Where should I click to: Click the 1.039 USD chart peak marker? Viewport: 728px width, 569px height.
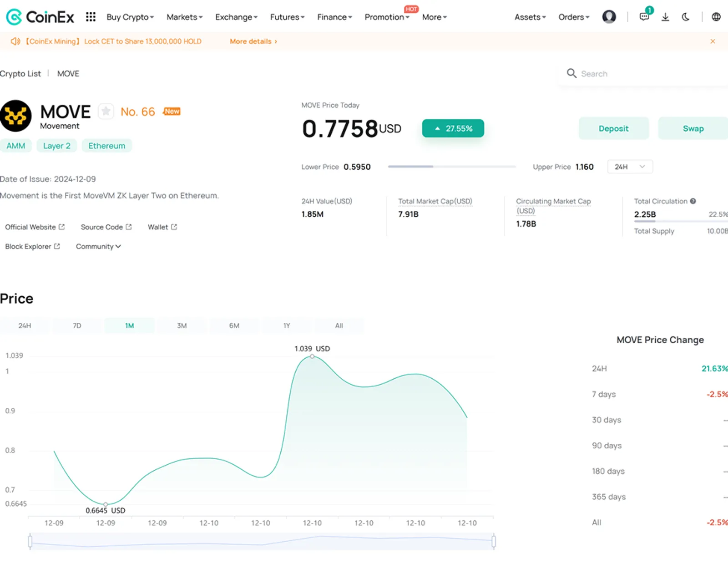(312, 356)
